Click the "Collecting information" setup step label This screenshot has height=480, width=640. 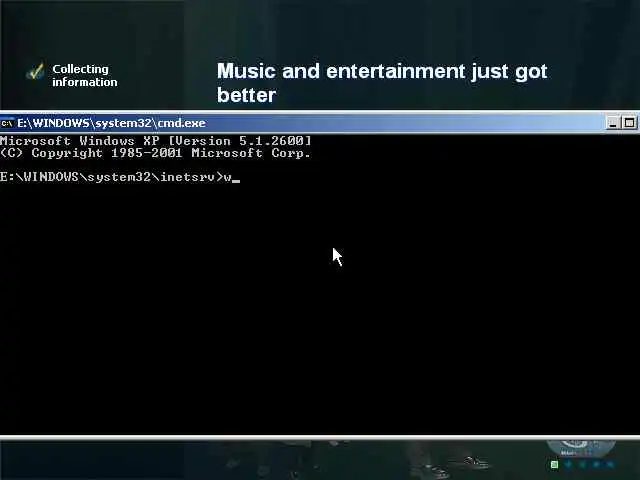click(x=84, y=76)
